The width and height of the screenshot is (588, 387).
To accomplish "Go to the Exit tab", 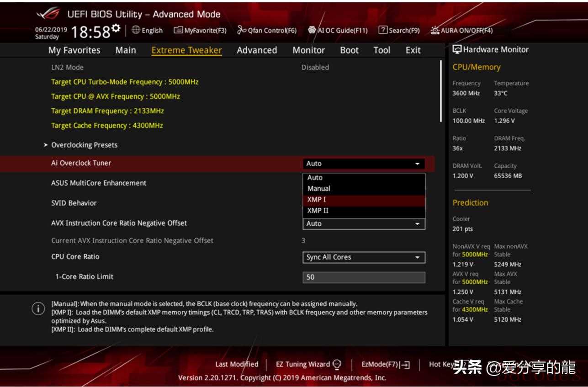I will coord(413,50).
